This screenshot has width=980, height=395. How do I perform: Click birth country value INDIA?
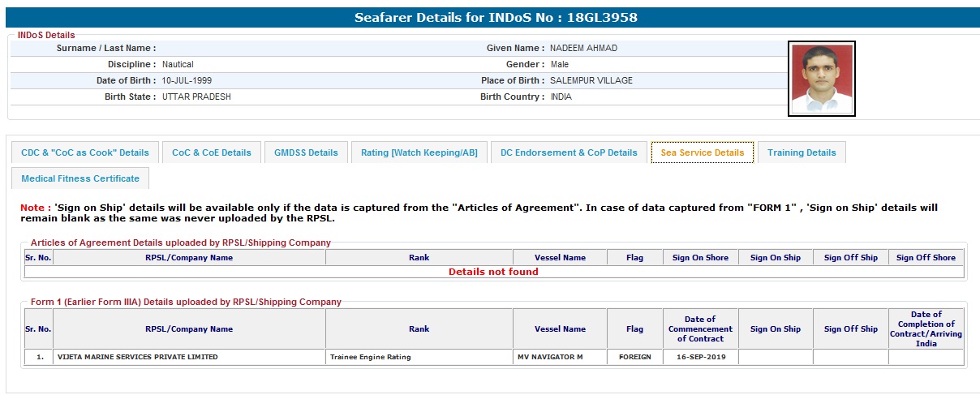point(561,97)
